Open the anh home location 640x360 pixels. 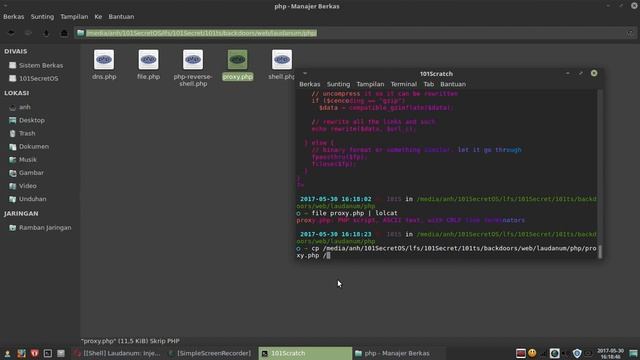pyautogui.click(x=20, y=107)
